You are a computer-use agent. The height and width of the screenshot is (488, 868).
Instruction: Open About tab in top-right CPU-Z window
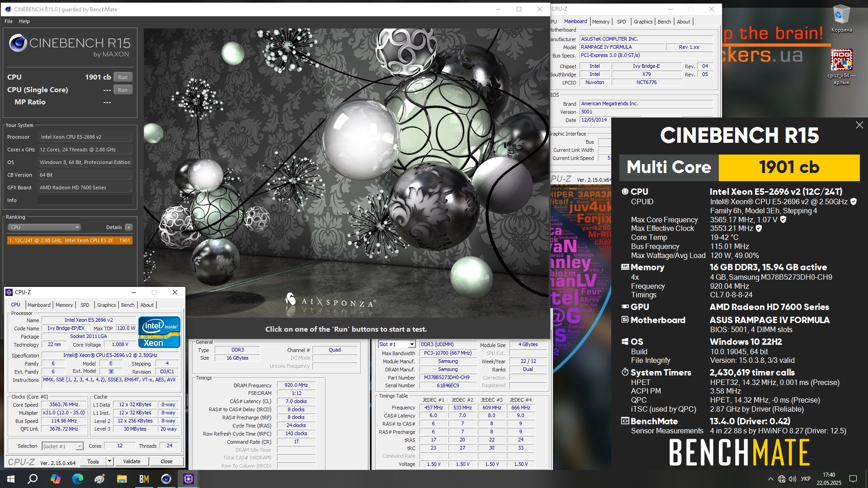coord(684,22)
